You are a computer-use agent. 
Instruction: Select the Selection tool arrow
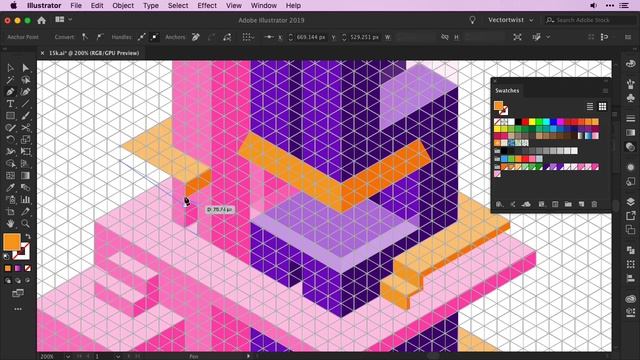[x=11, y=68]
